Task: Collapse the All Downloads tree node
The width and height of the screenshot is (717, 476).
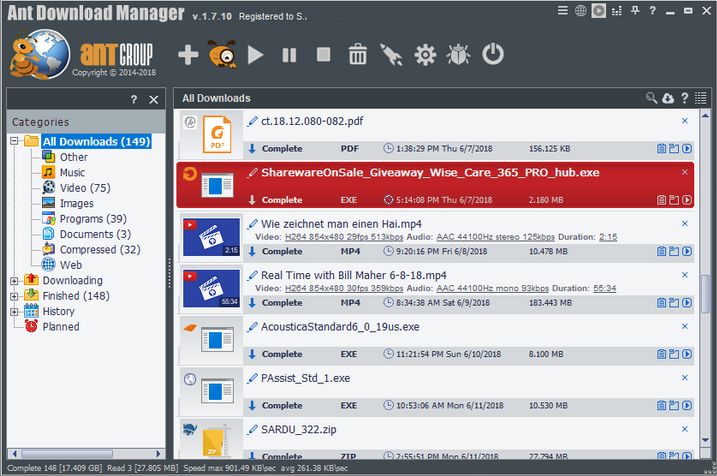Action: point(14,141)
